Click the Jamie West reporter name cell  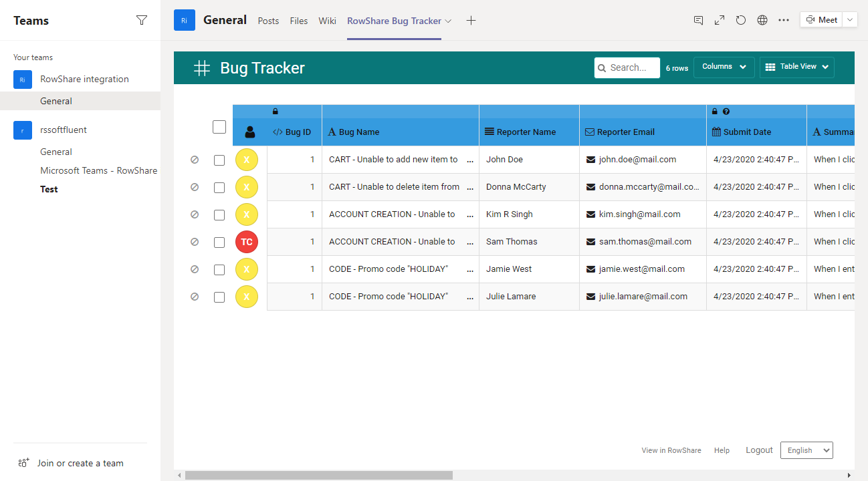pos(530,269)
